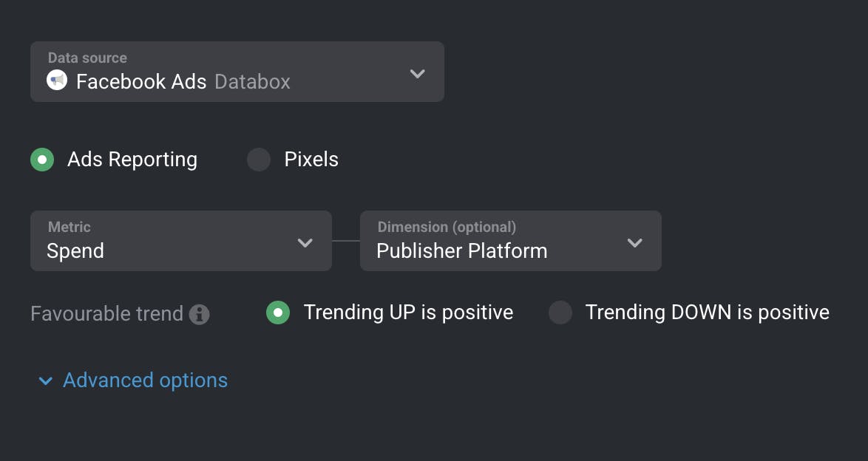
Task: Click the Facebook Ads megaphone icon
Action: [x=57, y=81]
